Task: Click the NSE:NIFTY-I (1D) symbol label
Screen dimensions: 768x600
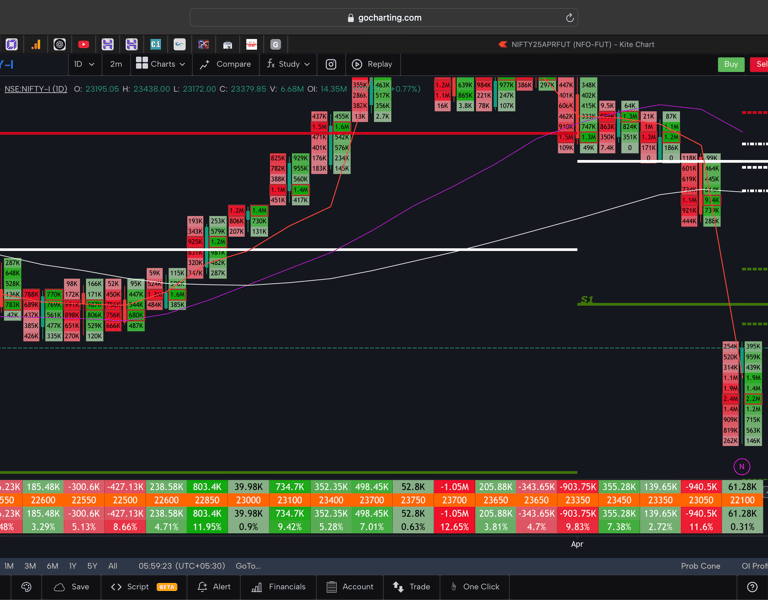Action: coord(36,89)
